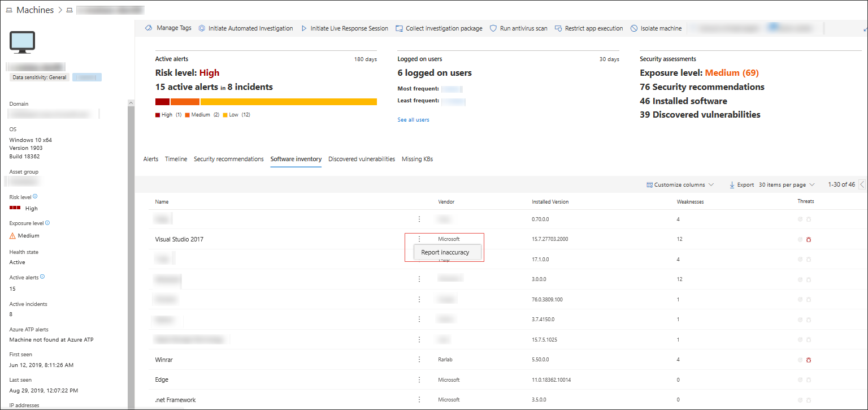The height and width of the screenshot is (410, 868).
Task: Click 39 Discovered vulnerabilities text
Action: point(700,115)
